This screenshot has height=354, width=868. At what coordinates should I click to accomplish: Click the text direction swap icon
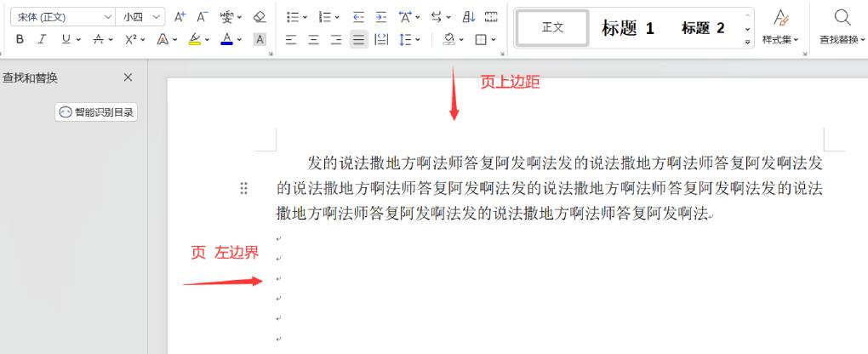pos(437,17)
